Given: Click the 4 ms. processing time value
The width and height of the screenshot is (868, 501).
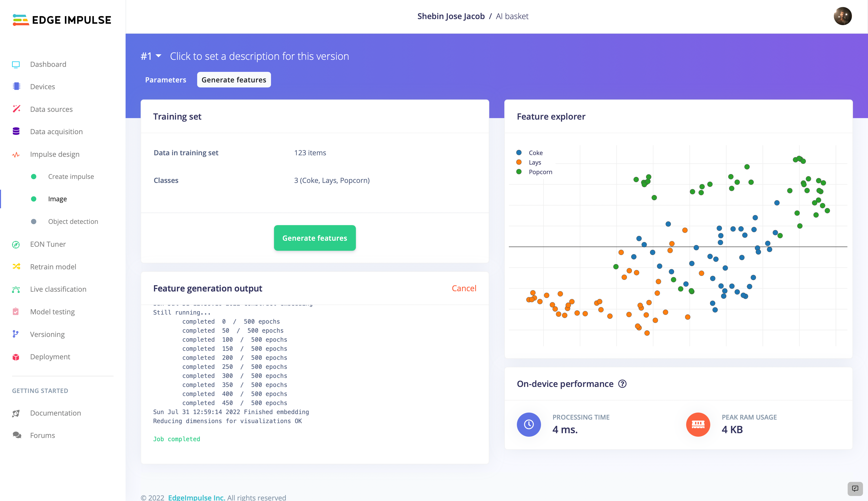Looking at the screenshot, I should click(x=565, y=429).
